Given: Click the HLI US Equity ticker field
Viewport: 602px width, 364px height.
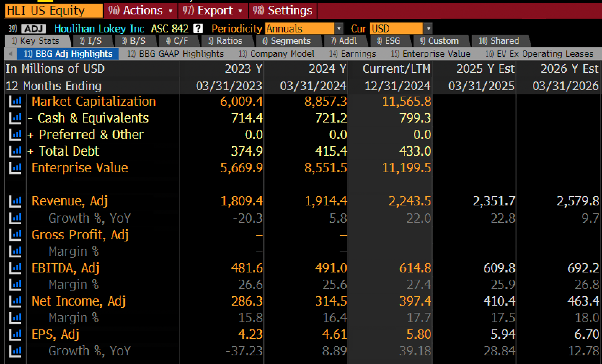Looking at the screenshot, I should click(x=54, y=10).
